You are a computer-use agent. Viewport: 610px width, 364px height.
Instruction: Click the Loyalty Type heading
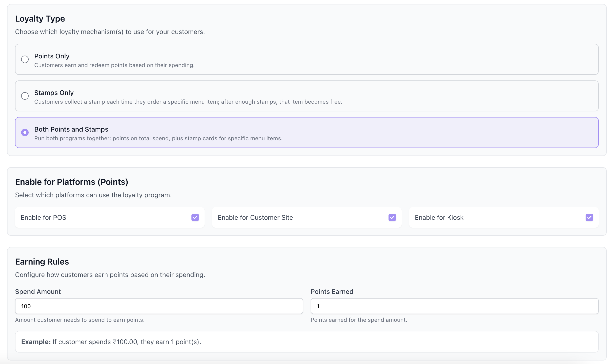coord(40,19)
